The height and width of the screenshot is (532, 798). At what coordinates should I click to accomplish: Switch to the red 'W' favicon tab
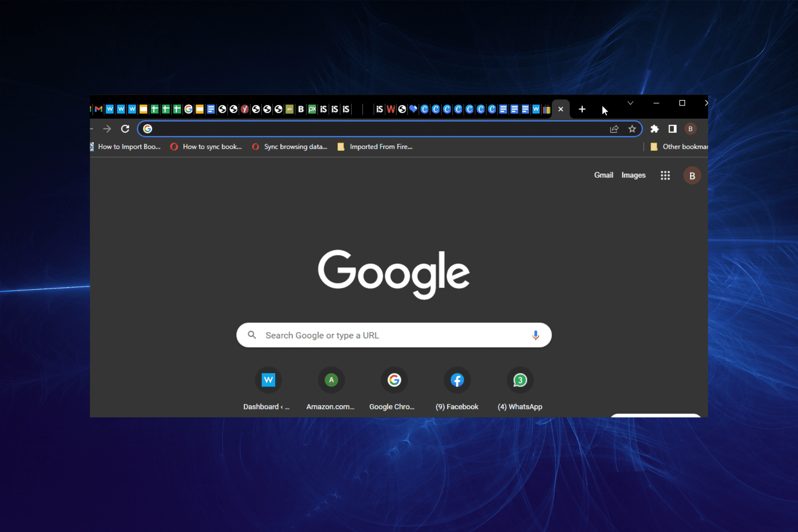click(x=391, y=109)
